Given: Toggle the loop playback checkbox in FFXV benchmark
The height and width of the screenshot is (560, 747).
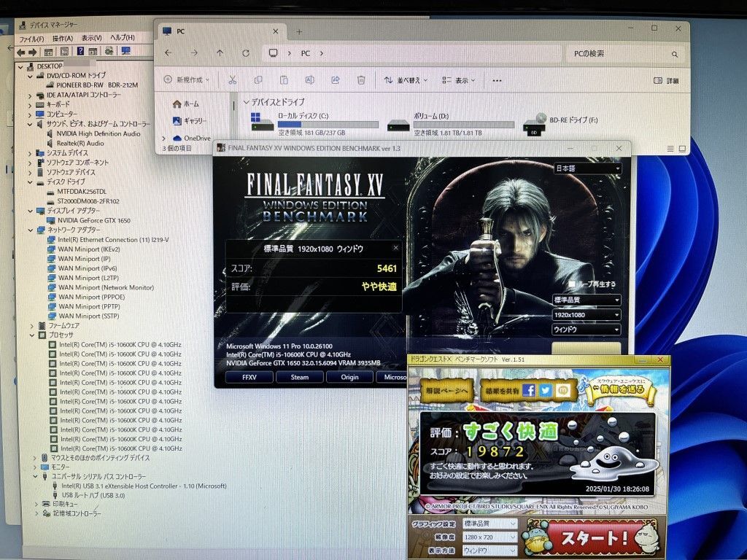Looking at the screenshot, I should 572,284.
